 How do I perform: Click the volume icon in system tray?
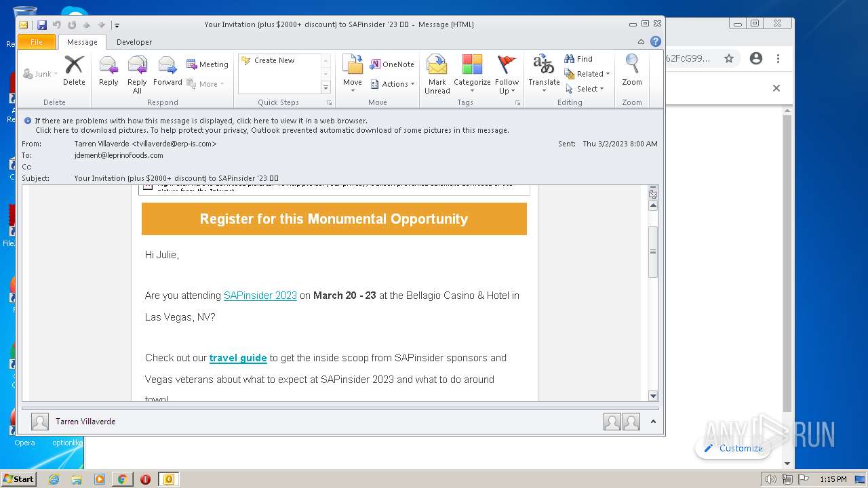(x=770, y=479)
